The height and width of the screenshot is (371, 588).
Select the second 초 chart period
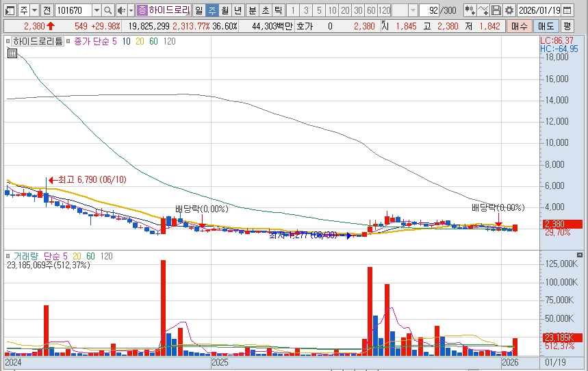(x=265, y=10)
